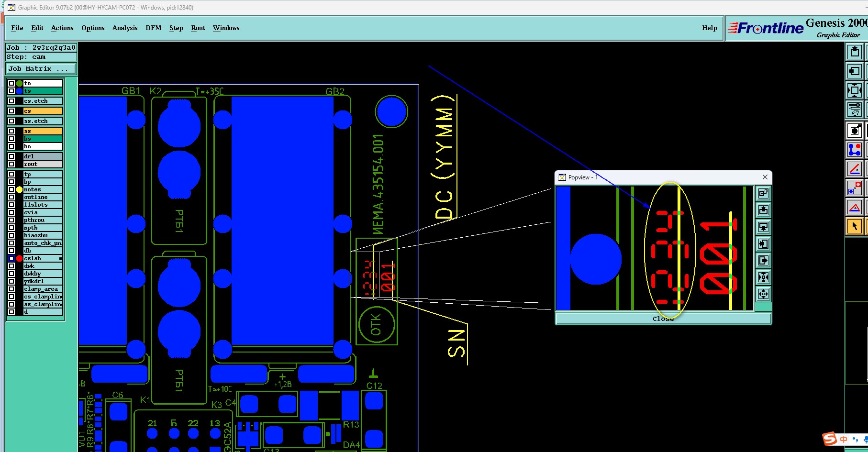This screenshot has height=452, width=868.
Task: Open the Help menu
Action: 710,28
